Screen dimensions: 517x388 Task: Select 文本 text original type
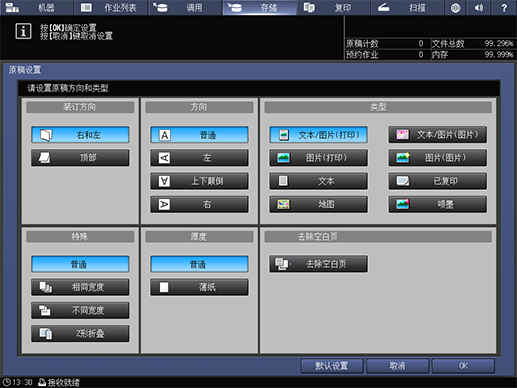[x=319, y=181]
